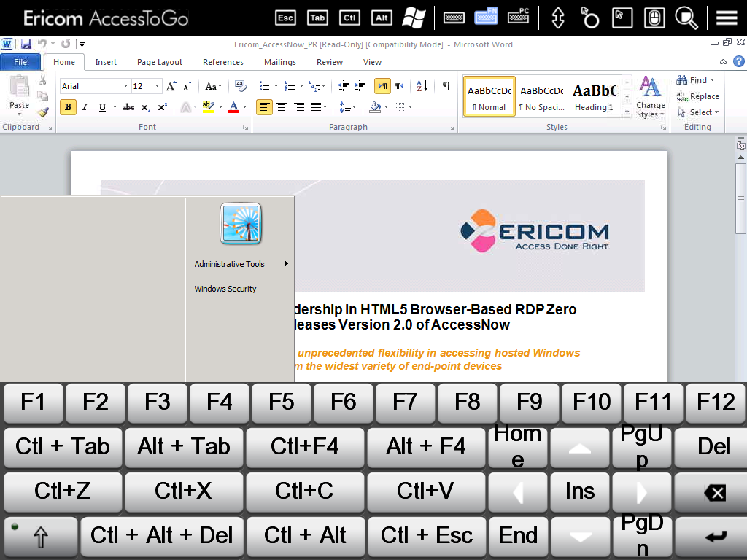This screenshot has height=560, width=747.
Task: Click the Find button
Action: [695, 80]
